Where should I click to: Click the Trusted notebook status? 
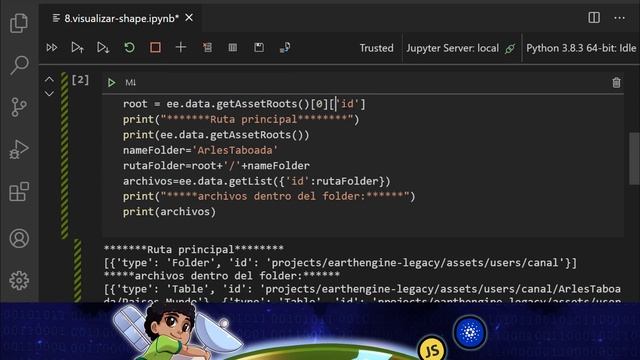point(376,48)
